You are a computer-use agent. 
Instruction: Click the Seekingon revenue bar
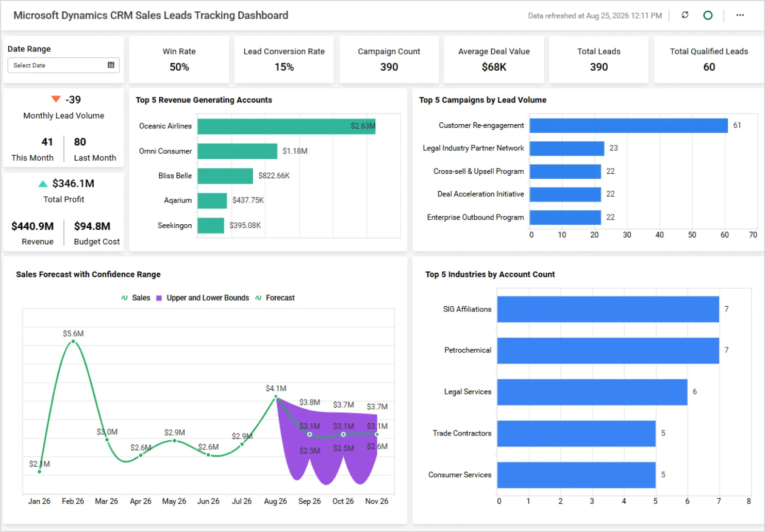[x=210, y=225]
